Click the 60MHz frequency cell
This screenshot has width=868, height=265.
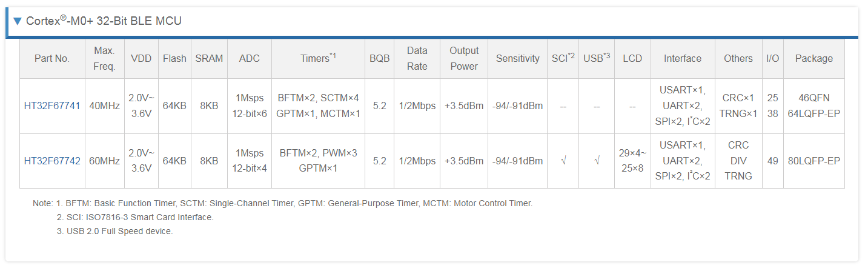(104, 161)
